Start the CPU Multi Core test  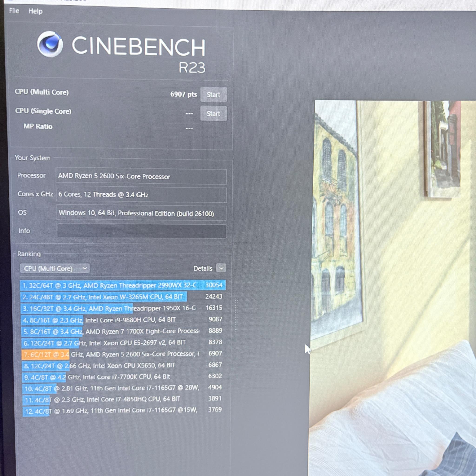click(x=213, y=95)
